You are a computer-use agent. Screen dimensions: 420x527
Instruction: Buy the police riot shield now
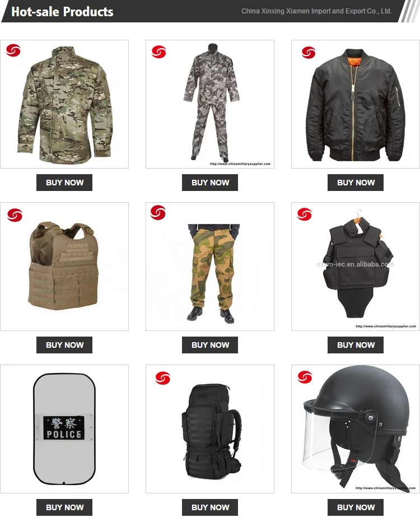(x=64, y=507)
